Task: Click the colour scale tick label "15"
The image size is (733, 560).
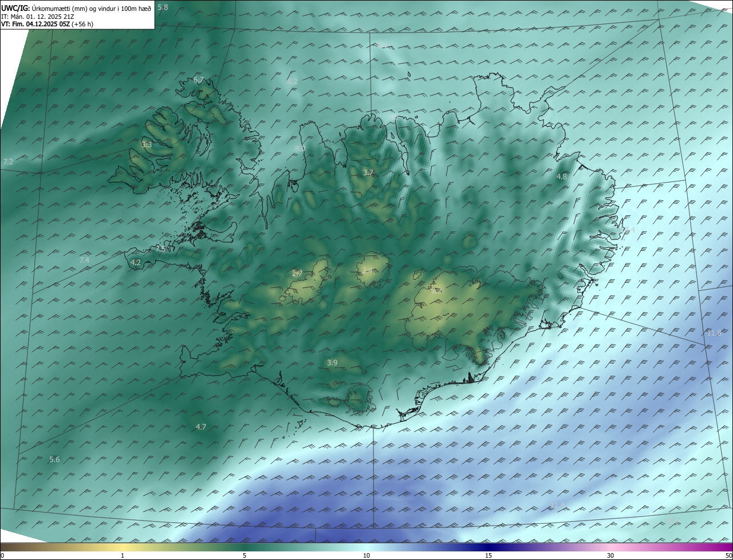Action: [x=488, y=555]
